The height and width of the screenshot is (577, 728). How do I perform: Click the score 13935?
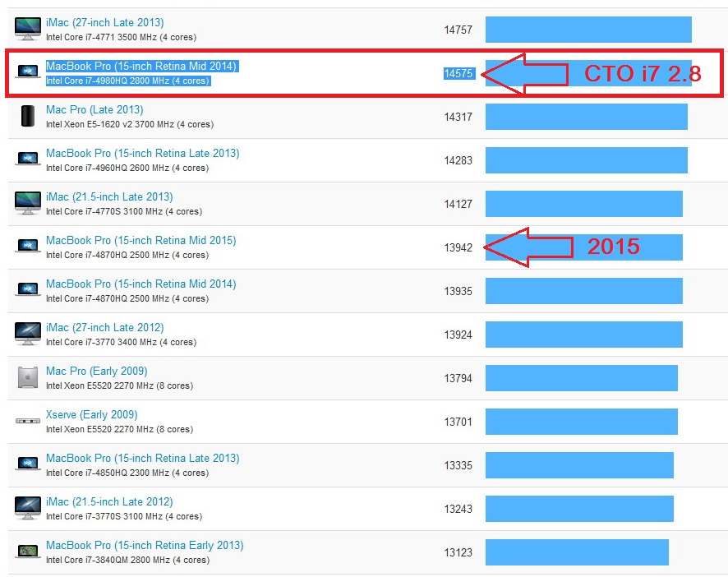point(458,291)
